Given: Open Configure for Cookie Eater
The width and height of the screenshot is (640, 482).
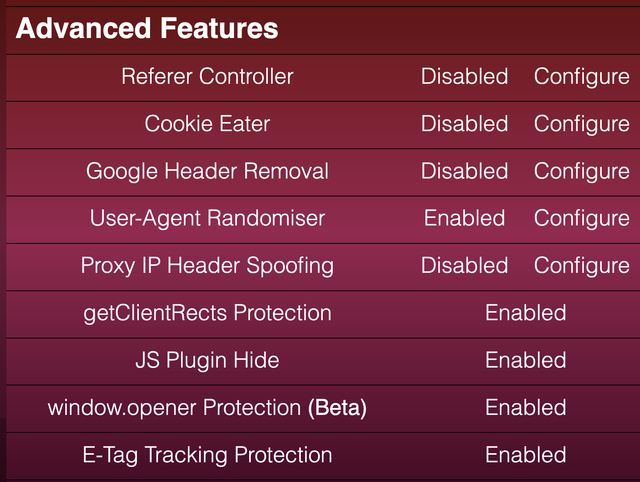Looking at the screenshot, I should (x=582, y=125).
